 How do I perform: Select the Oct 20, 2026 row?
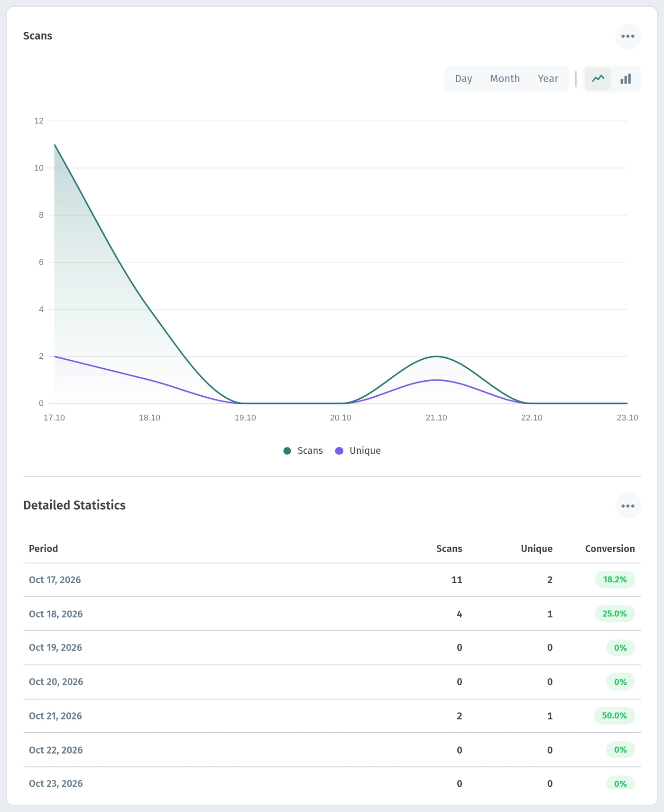point(332,682)
